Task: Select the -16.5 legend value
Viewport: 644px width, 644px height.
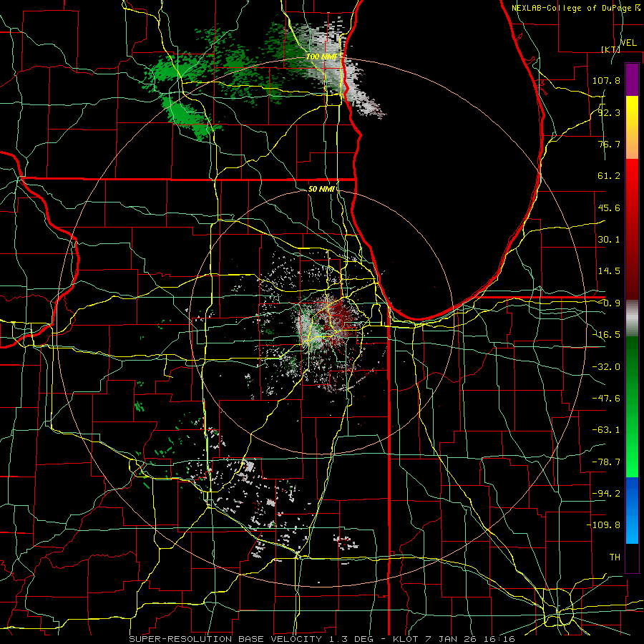Action: 606,335
